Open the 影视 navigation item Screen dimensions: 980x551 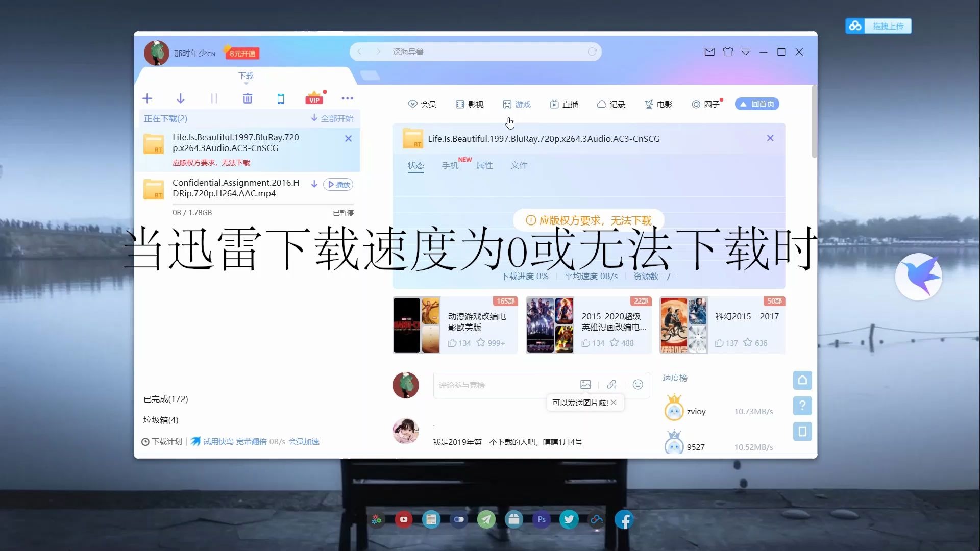469,104
